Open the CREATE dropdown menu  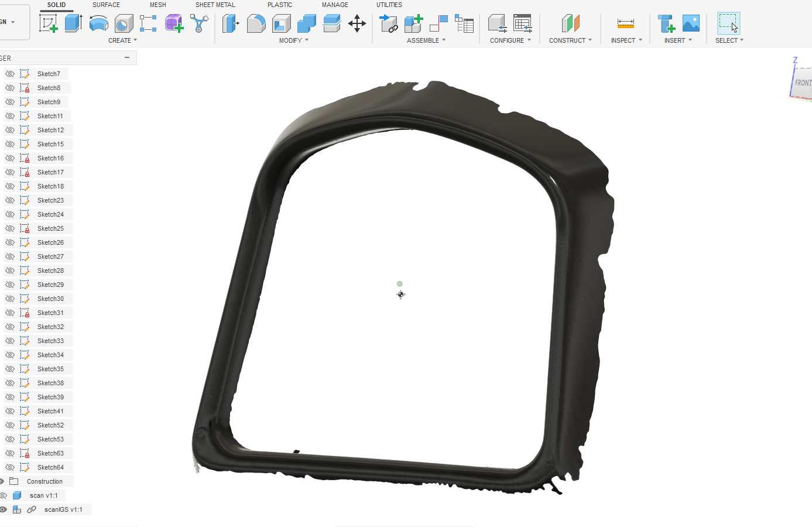(122, 40)
